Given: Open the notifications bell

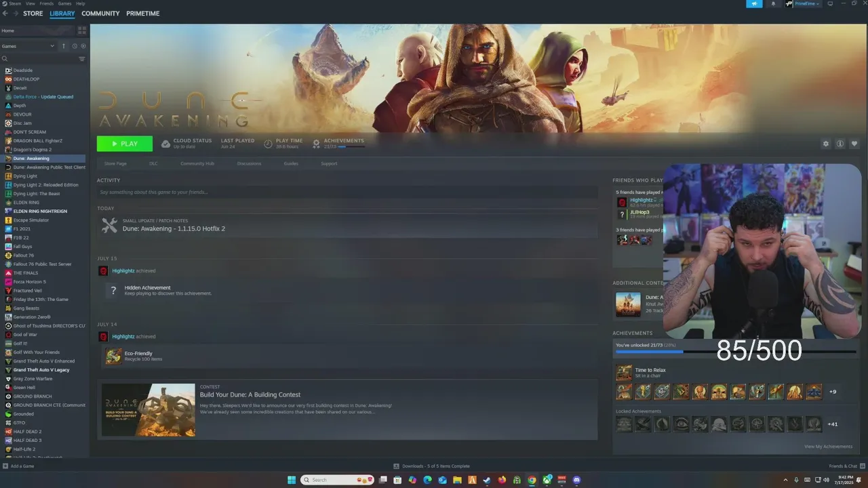Looking at the screenshot, I should [773, 4].
